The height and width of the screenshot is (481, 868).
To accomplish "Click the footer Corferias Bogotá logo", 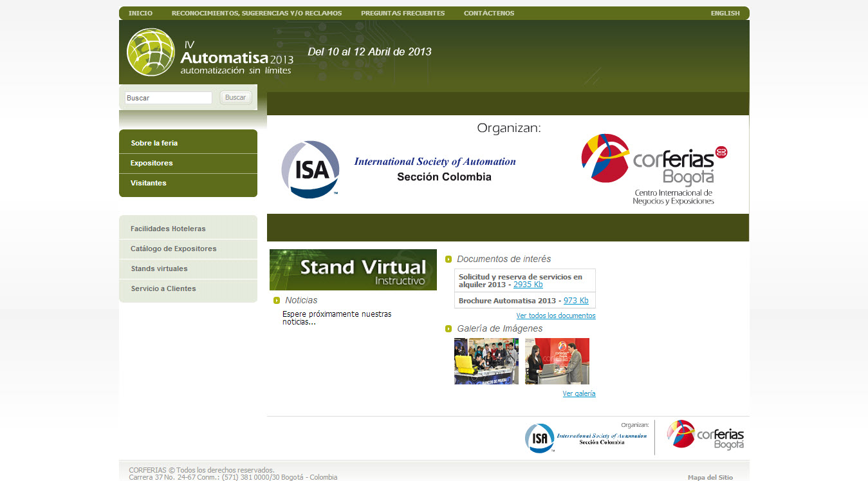I will tap(705, 435).
